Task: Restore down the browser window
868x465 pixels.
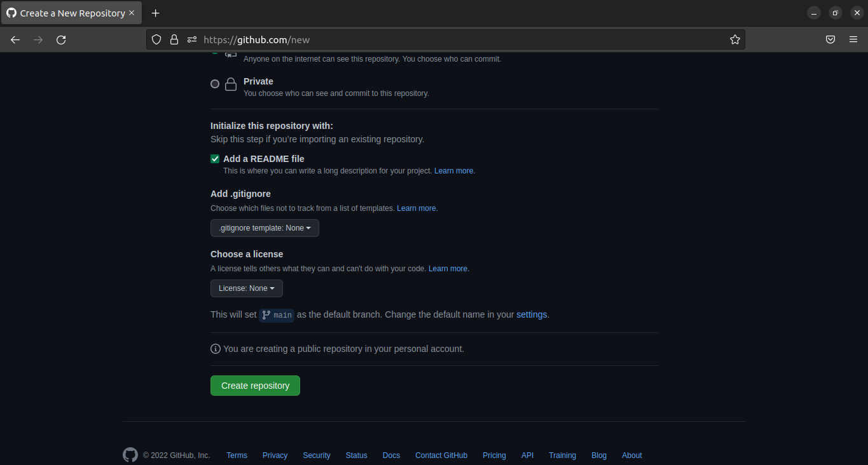Action: click(836, 13)
